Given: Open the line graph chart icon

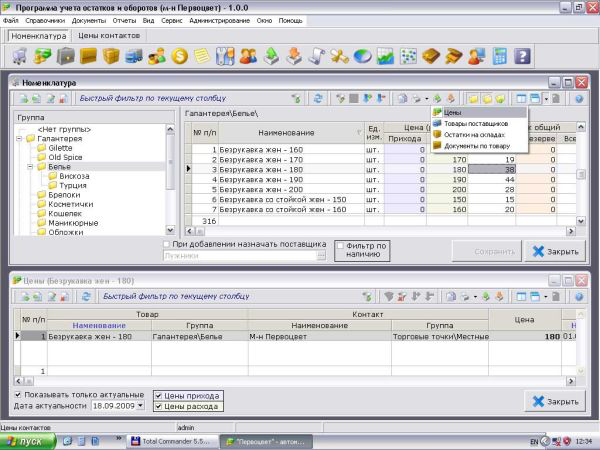Looking at the screenshot, I should [x=385, y=57].
